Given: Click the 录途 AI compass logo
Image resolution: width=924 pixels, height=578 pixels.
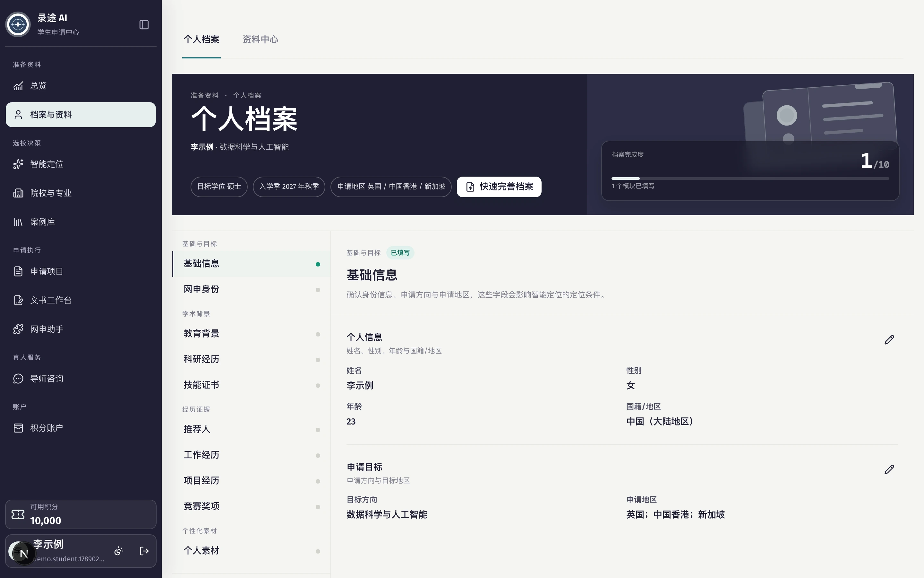Looking at the screenshot, I should point(18,25).
